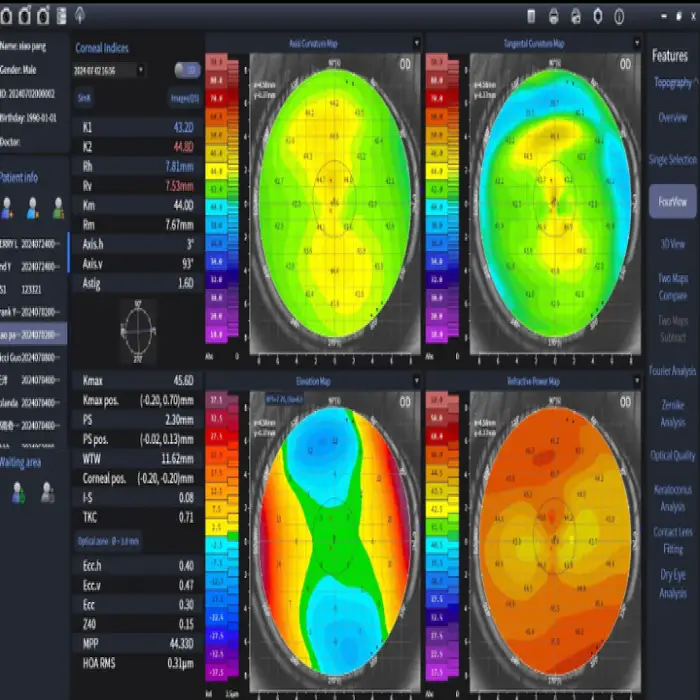700x700 pixels.
Task: Open Keratoconus Analysis
Action: [673, 499]
